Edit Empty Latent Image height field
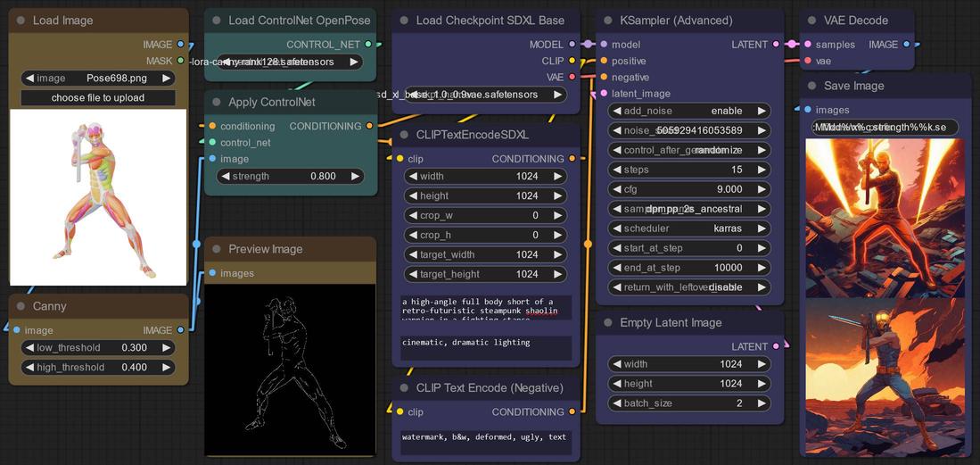The width and height of the screenshot is (980, 465). [688, 384]
